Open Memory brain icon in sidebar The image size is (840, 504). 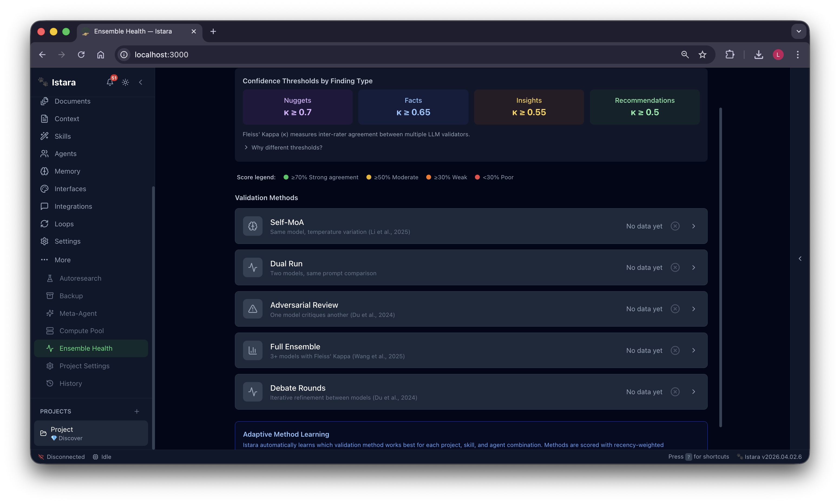(x=44, y=171)
